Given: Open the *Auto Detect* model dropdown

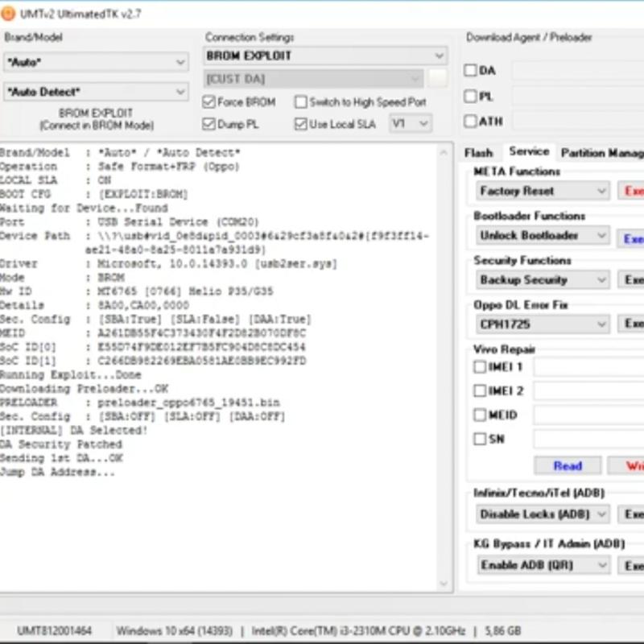Looking at the screenshot, I should point(96,92).
